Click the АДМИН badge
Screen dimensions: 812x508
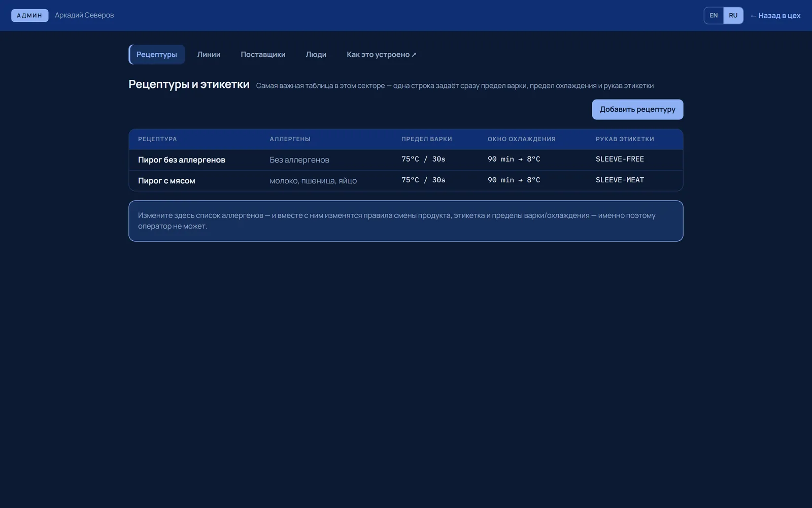(29, 15)
